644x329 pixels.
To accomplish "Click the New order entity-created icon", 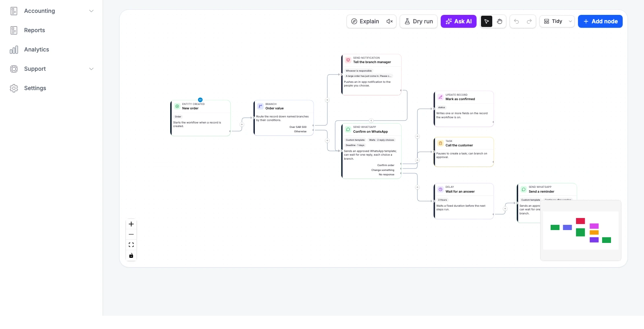I will coord(177,106).
